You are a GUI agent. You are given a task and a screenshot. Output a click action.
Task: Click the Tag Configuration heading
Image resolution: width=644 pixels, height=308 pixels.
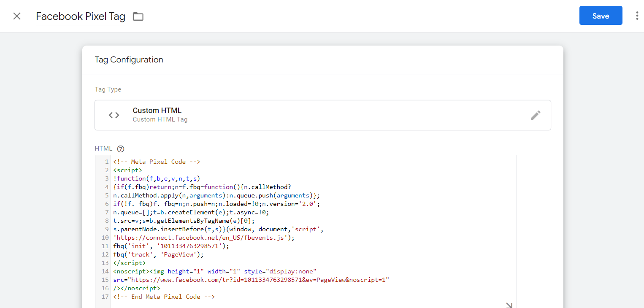click(x=129, y=59)
